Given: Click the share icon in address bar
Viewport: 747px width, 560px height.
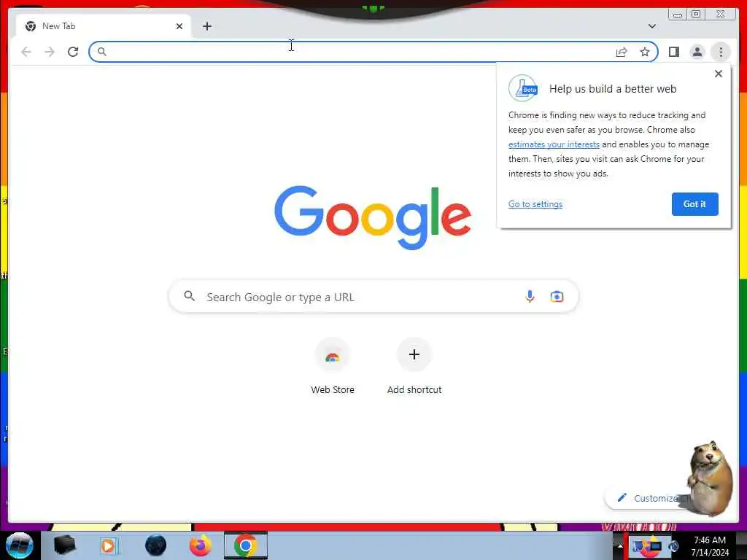Looking at the screenshot, I should click(622, 52).
